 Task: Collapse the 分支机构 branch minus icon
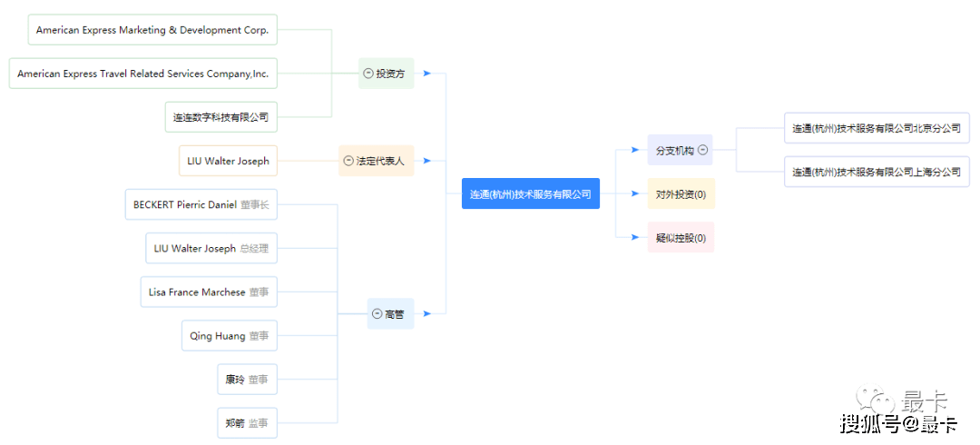[x=702, y=150]
